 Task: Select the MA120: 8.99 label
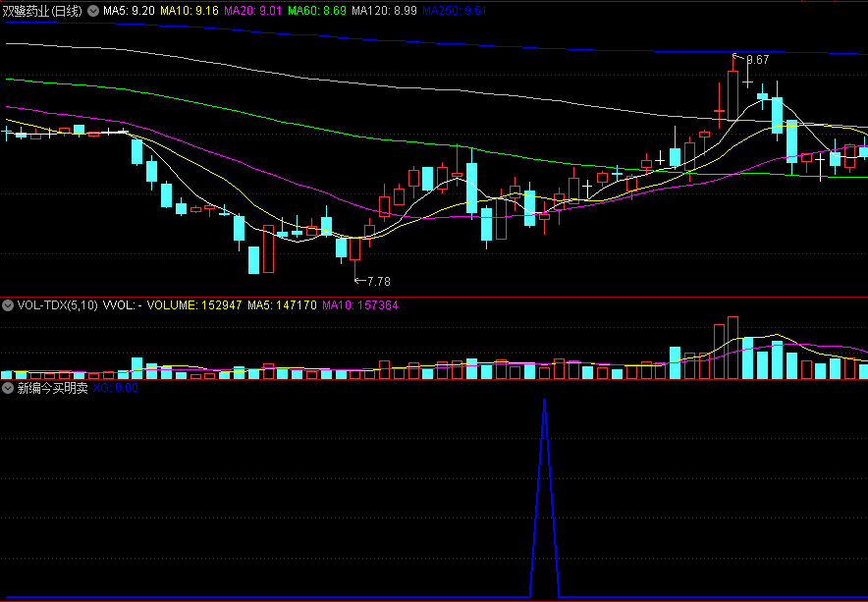[385, 11]
